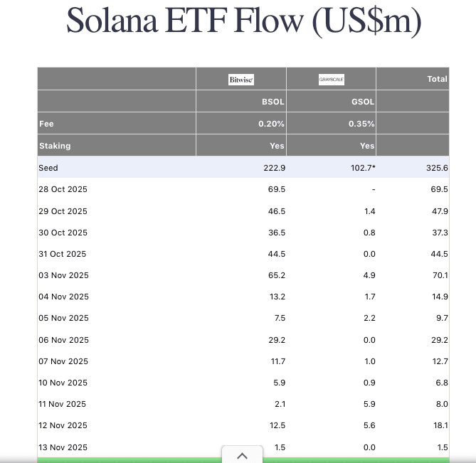Select the 222.9 BSOL seed value
This screenshot has width=476, height=463.
click(273, 168)
